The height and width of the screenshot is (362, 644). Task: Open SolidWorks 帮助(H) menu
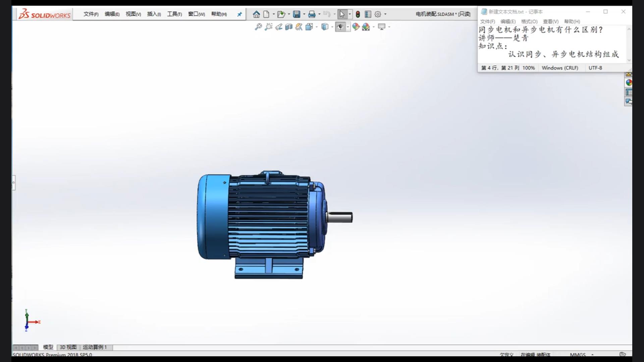(x=219, y=14)
